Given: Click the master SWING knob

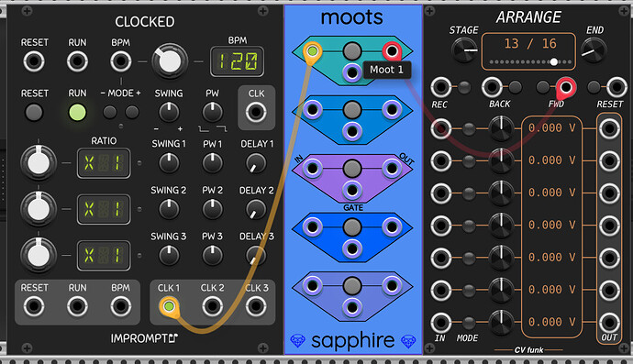Looking at the screenshot, I should [169, 112].
